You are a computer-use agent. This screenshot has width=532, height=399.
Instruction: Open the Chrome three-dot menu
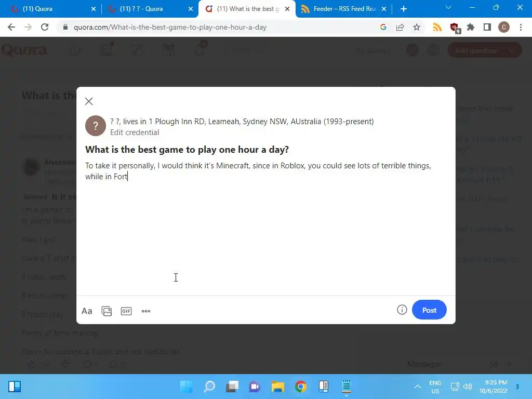tap(521, 27)
